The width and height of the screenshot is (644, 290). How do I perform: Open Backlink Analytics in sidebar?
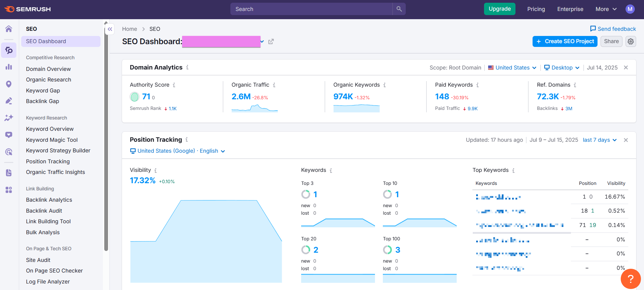[x=49, y=200]
